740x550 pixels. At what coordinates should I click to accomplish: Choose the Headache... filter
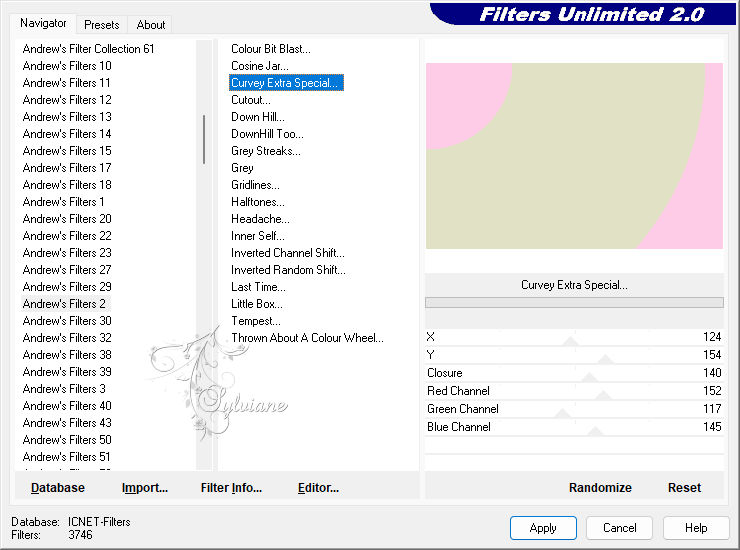pyautogui.click(x=261, y=219)
